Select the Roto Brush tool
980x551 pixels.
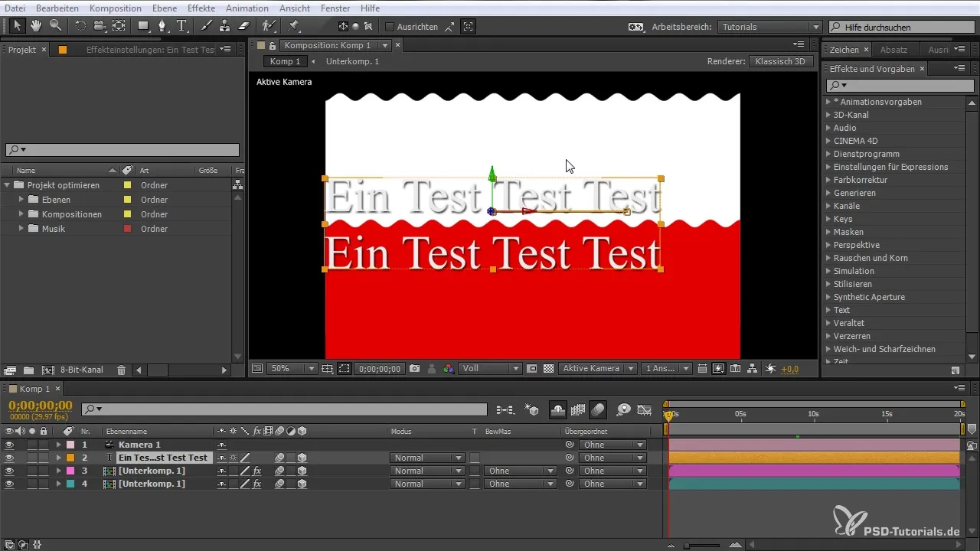click(x=269, y=26)
